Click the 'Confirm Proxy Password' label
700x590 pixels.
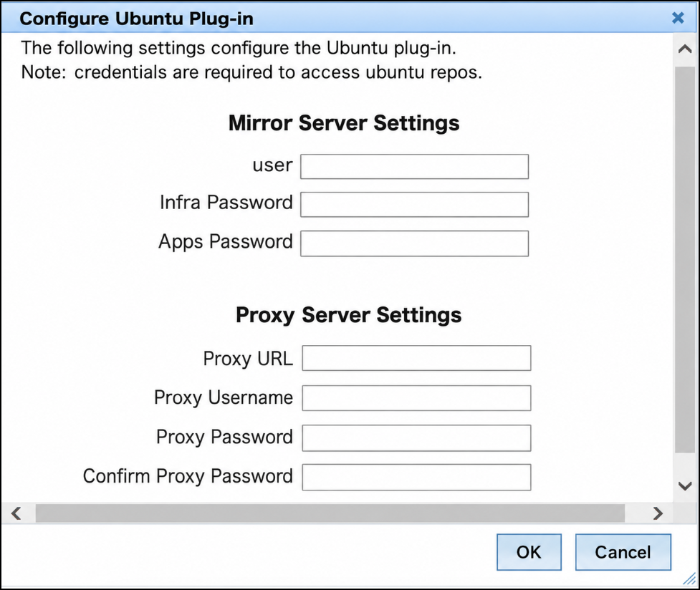click(188, 476)
